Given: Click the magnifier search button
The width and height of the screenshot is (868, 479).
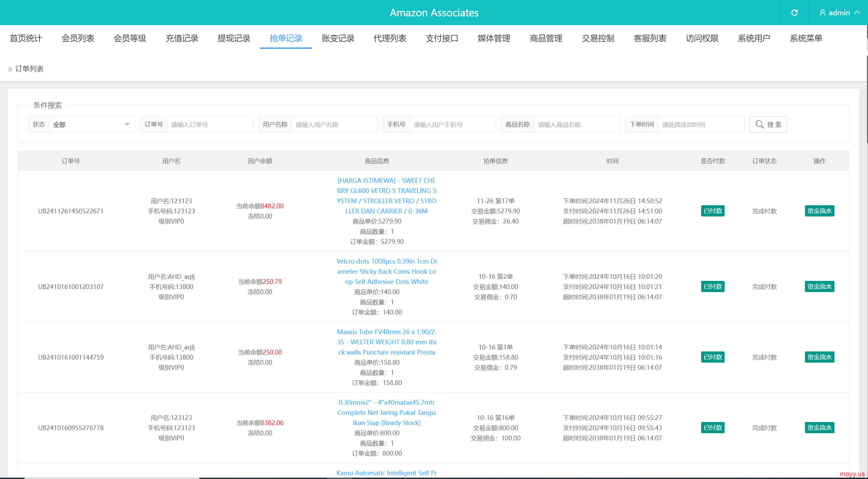Looking at the screenshot, I should pos(768,124).
